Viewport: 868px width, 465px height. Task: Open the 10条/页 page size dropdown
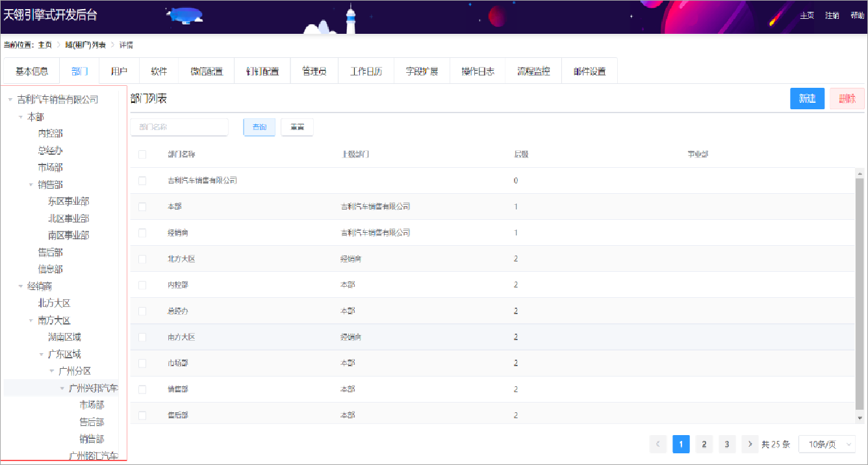[x=826, y=444]
